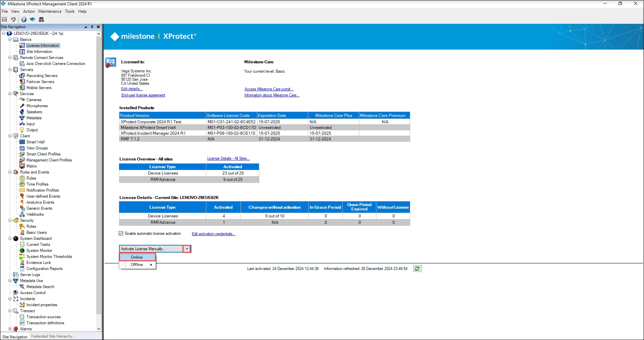
Task: Select the Recording Servers icon in the tree
Action: coord(22,76)
